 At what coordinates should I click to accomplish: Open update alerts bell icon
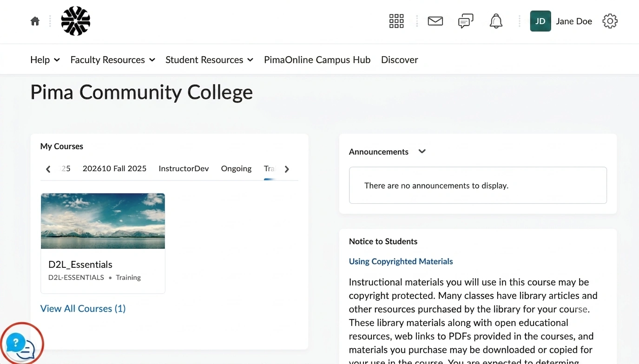click(496, 21)
